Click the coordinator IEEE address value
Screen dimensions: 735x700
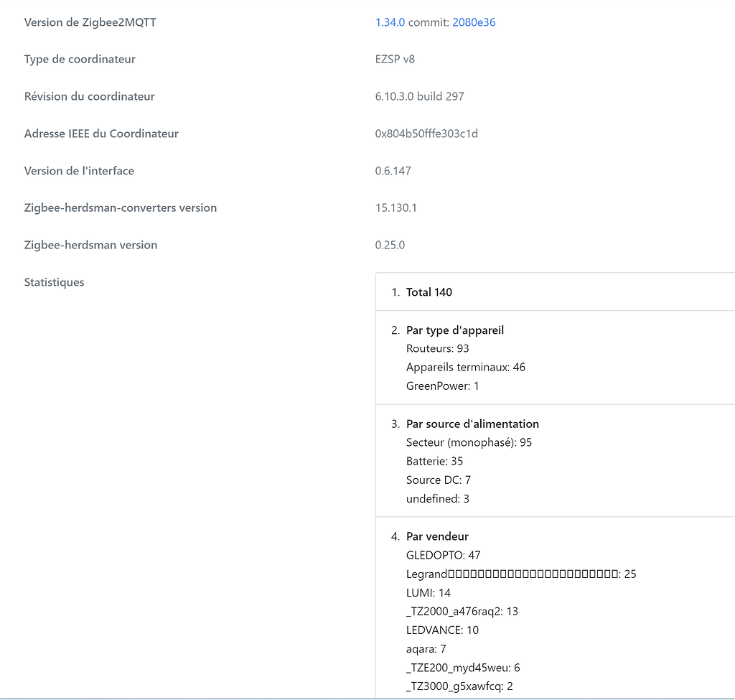point(426,134)
